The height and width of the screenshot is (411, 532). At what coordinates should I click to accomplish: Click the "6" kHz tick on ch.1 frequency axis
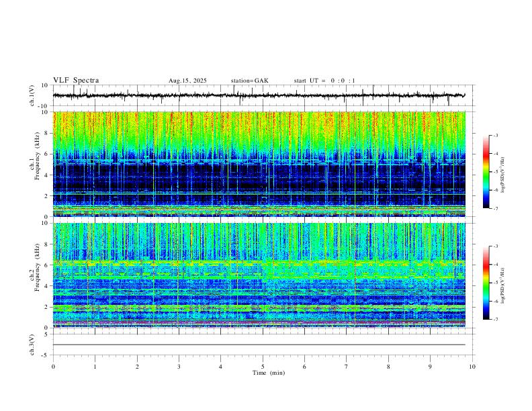[x=46, y=154]
